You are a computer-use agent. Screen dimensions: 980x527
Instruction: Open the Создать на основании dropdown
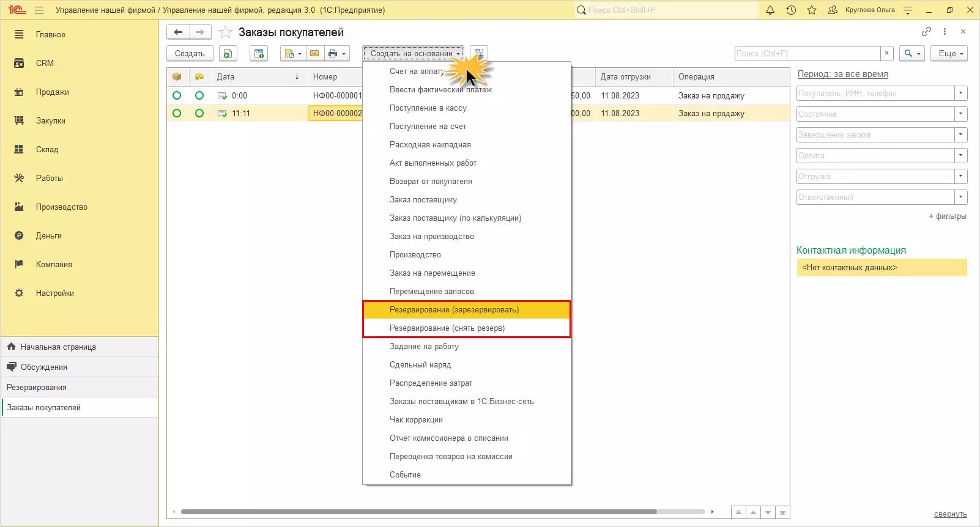[x=414, y=54]
